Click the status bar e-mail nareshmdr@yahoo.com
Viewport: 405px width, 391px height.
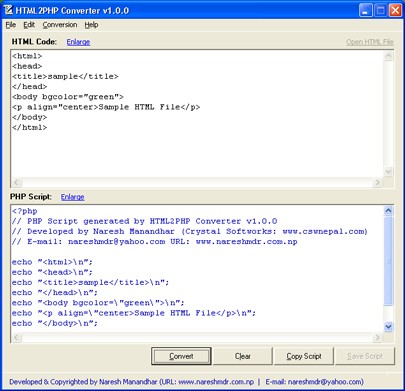coord(324,382)
